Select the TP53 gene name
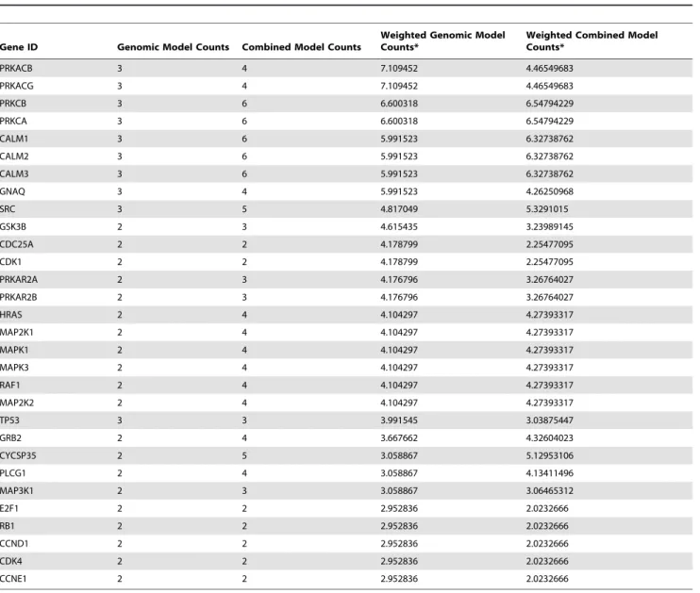 point(9,420)
